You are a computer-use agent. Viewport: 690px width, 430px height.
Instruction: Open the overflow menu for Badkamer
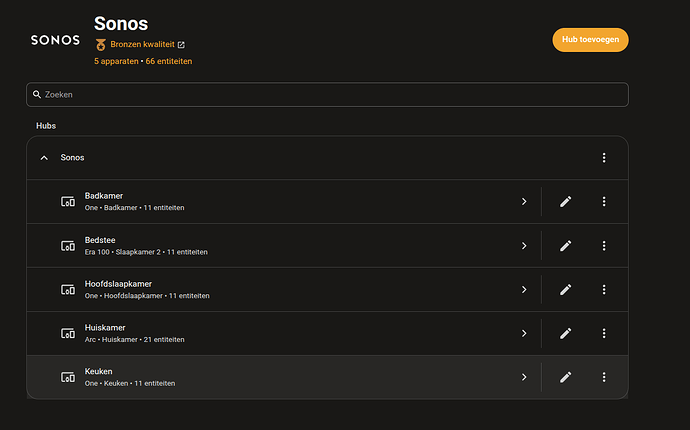coord(604,202)
